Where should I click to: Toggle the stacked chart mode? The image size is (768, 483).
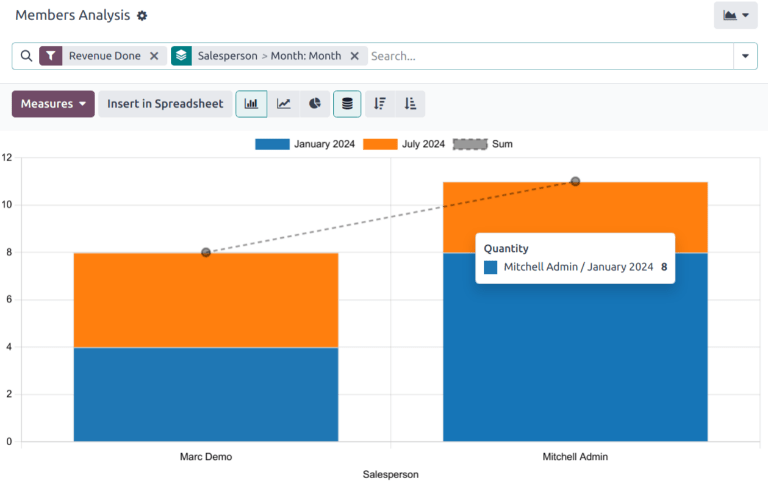[347, 104]
